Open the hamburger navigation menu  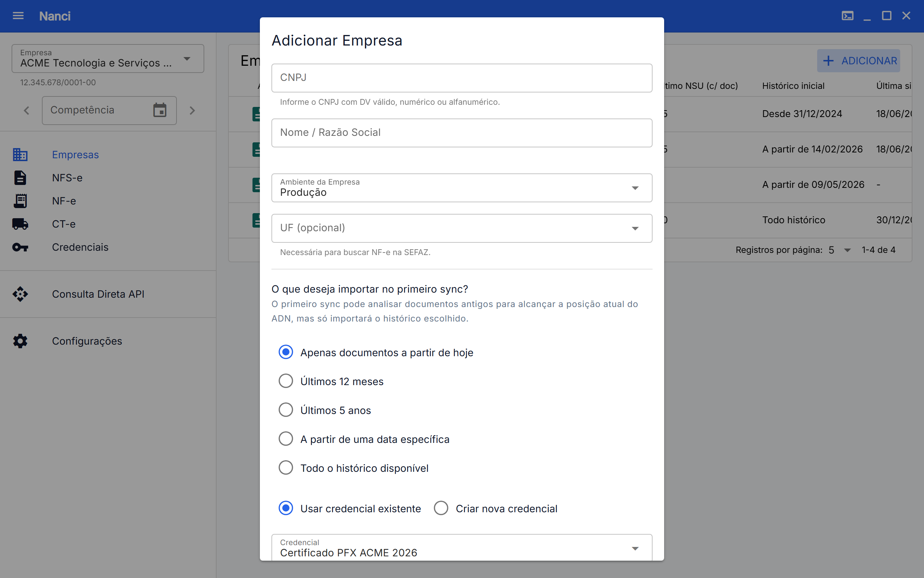coord(18,16)
